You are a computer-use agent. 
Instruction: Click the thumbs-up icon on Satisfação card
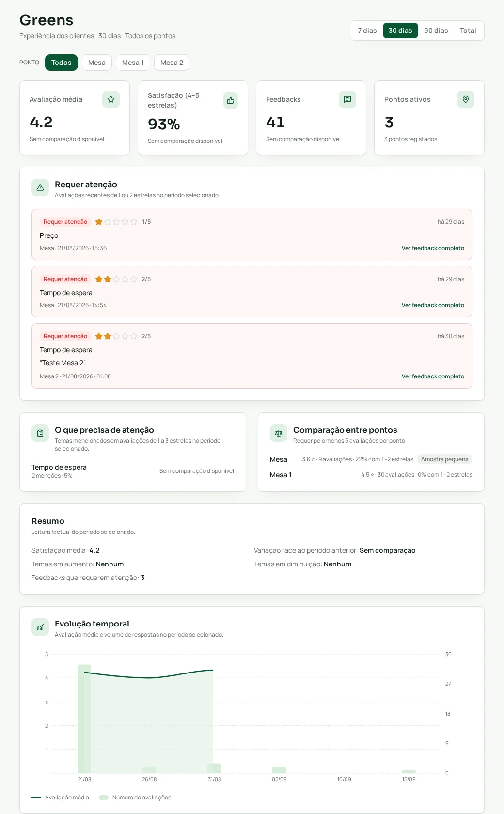tap(231, 100)
